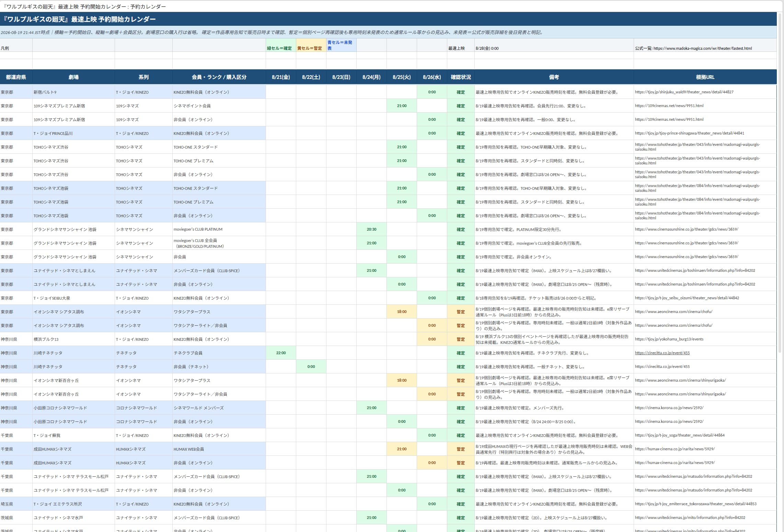Select the 8/24(月) date column header
784x532 pixels.
tap(371, 77)
